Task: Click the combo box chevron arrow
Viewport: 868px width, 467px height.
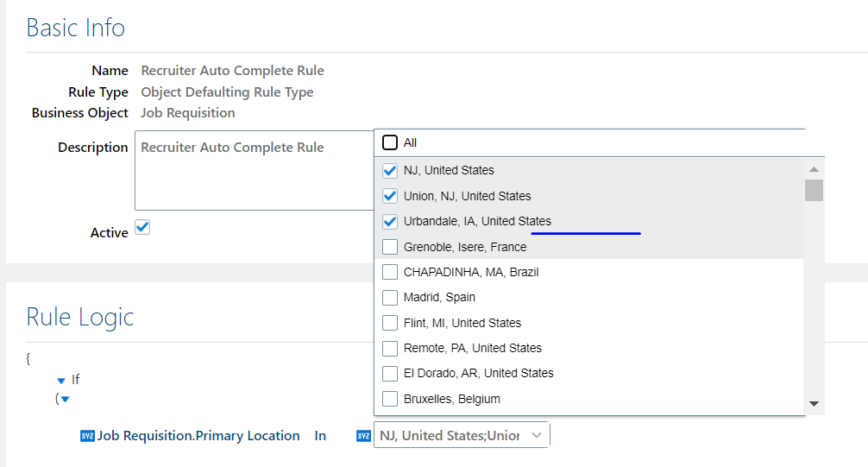Action: (x=537, y=435)
